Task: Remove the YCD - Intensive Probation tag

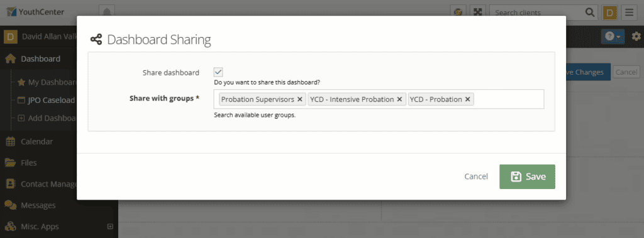Action: pyautogui.click(x=399, y=99)
